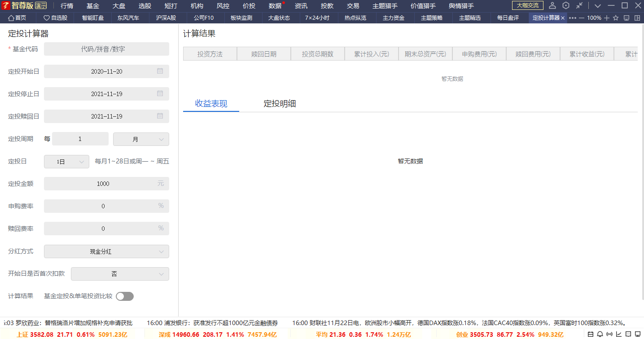Open calendar picker for 定投开始日
Screen dimensions: 644x339
pyautogui.click(x=160, y=71)
